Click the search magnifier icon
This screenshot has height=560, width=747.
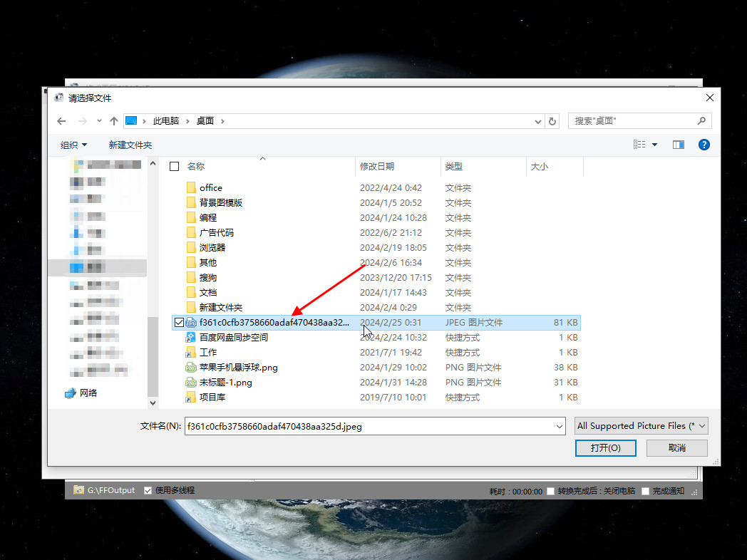click(x=701, y=121)
